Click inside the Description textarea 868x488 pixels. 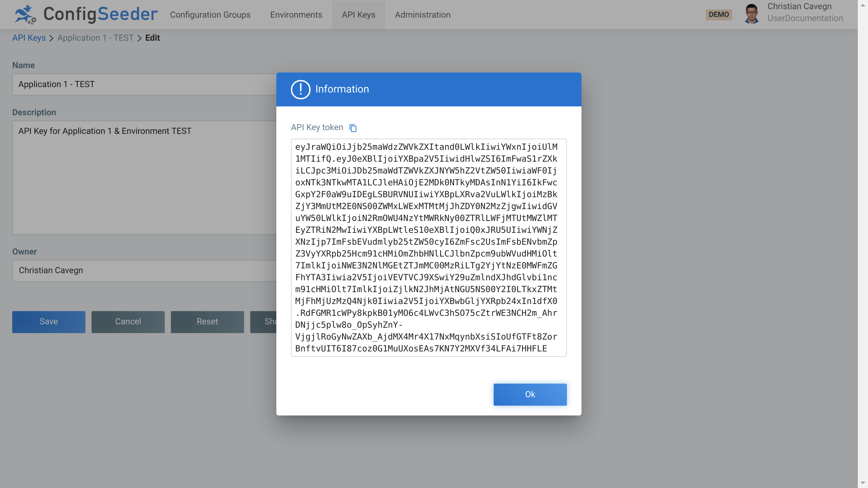(x=136, y=176)
